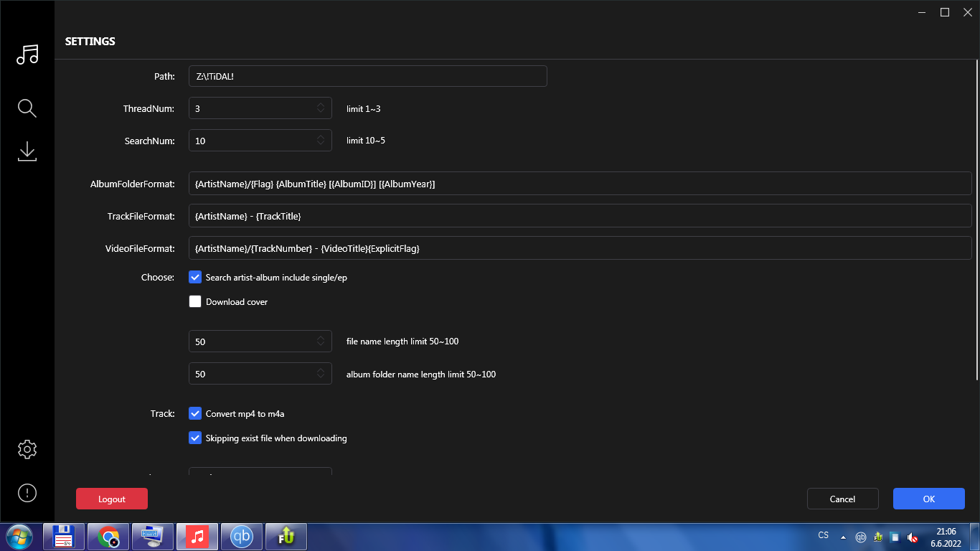Launch qBittorrent from the taskbar
Screen dimensions: 980x551
[x=241, y=536]
